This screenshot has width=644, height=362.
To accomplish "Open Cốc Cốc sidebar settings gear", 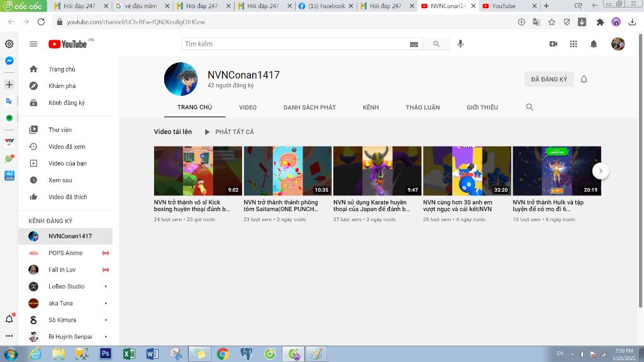I will point(9,44).
